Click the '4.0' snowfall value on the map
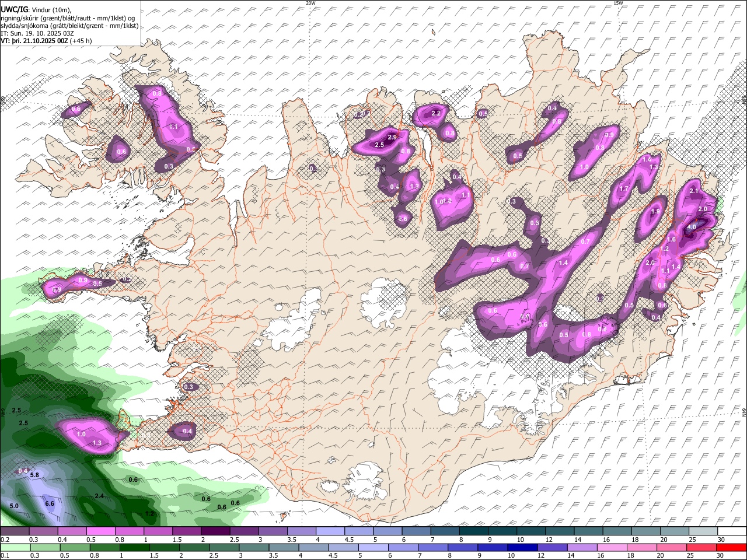The width and height of the screenshot is (747, 560). (692, 227)
